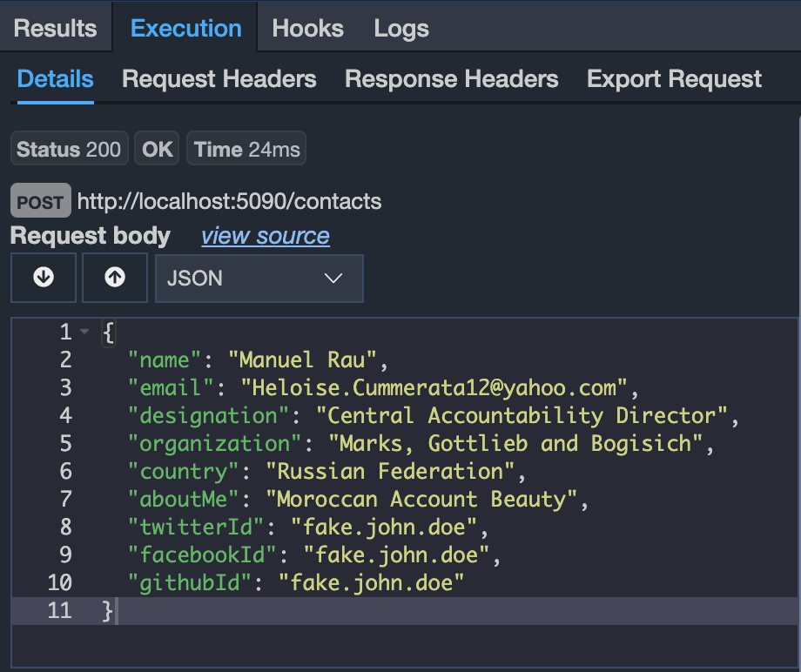The image size is (801, 672).
Task: Click the closing brace on line 11
Action: coord(107,611)
